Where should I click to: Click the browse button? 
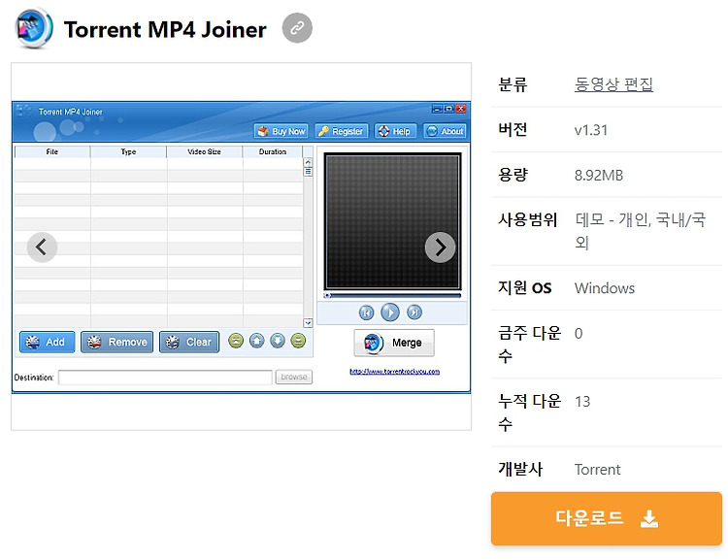point(294,377)
